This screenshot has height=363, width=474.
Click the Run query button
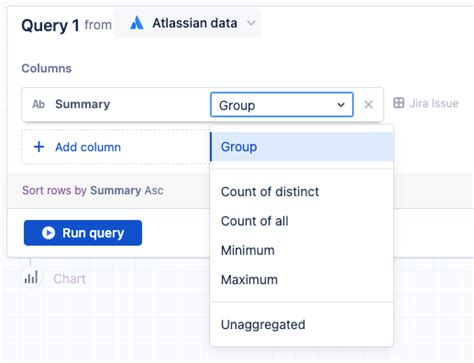[x=83, y=233]
